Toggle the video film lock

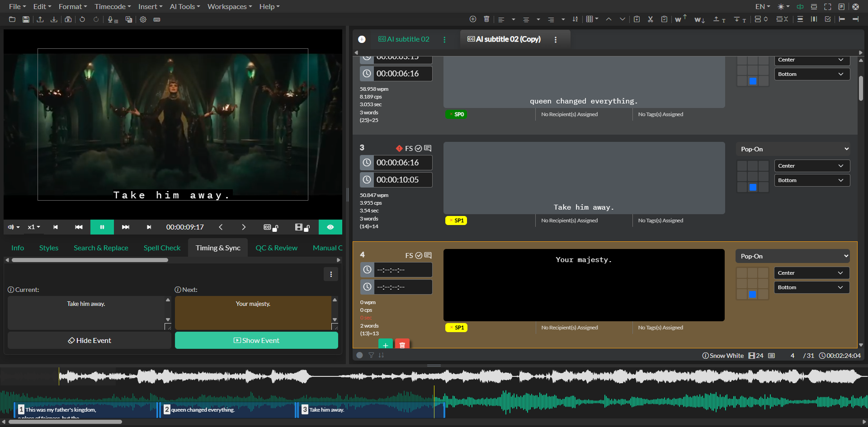[302, 227]
